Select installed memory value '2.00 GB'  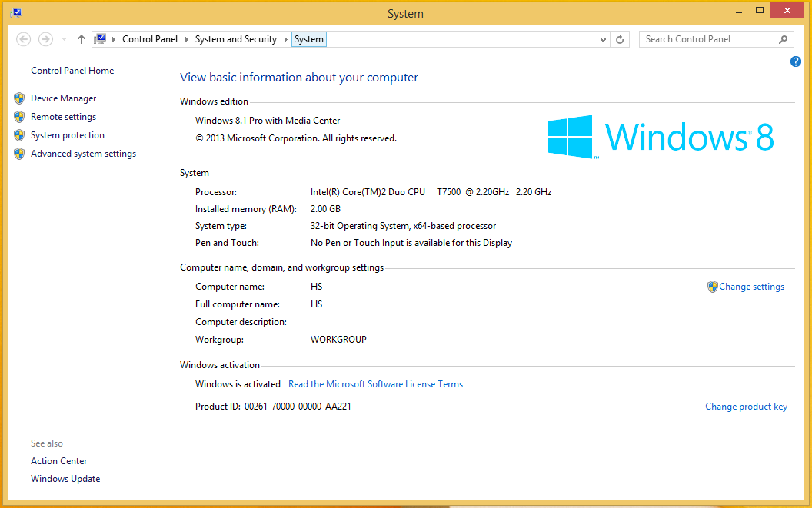point(326,209)
